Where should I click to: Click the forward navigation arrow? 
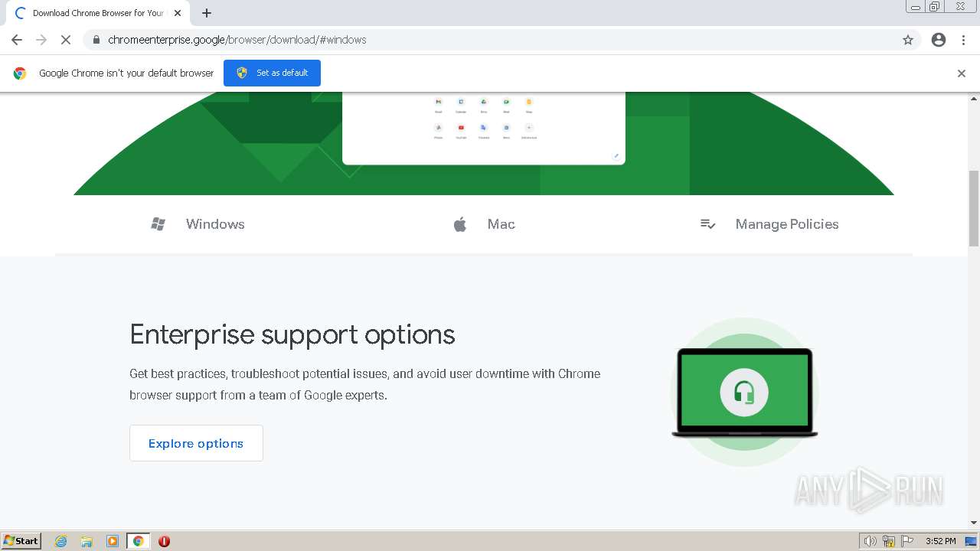click(x=41, y=40)
